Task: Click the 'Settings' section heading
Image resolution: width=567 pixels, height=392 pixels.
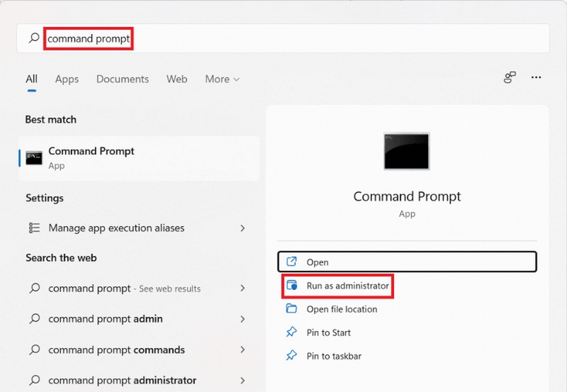Action: (45, 198)
